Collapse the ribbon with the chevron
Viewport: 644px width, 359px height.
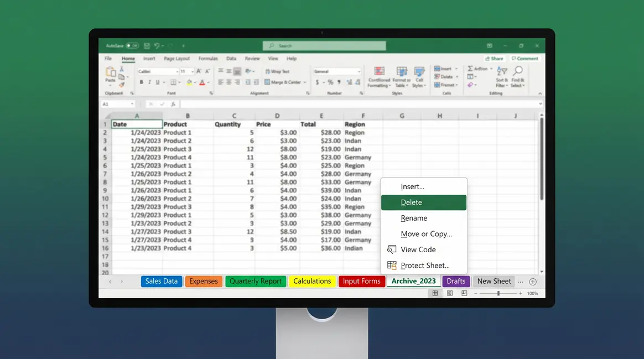[x=539, y=93]
